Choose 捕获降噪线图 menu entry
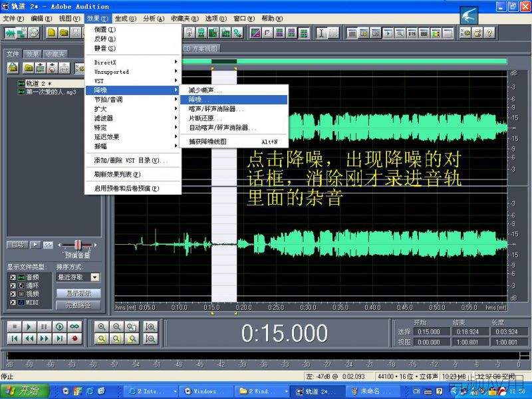This screenshot has height=399, width=532. [234, 142]
